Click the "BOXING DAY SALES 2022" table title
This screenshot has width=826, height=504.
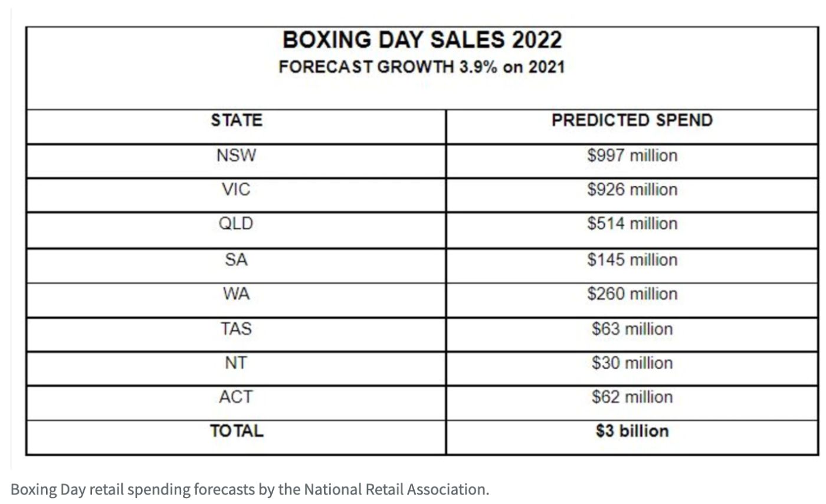click(x=422, y=41)
